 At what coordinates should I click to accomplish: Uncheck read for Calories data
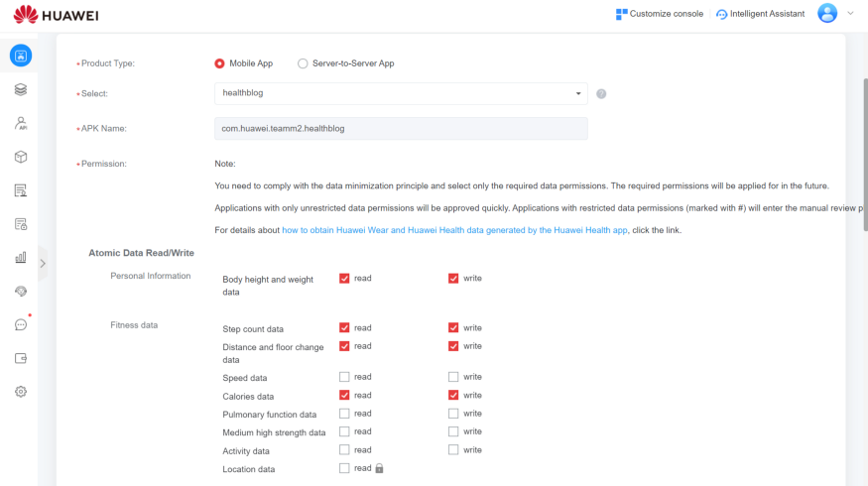pos(344,395)
